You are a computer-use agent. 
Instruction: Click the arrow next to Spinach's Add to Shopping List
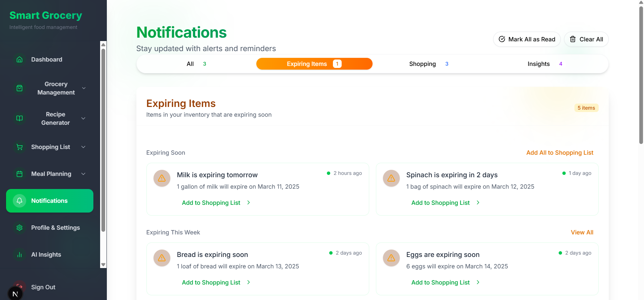(478, 202)
